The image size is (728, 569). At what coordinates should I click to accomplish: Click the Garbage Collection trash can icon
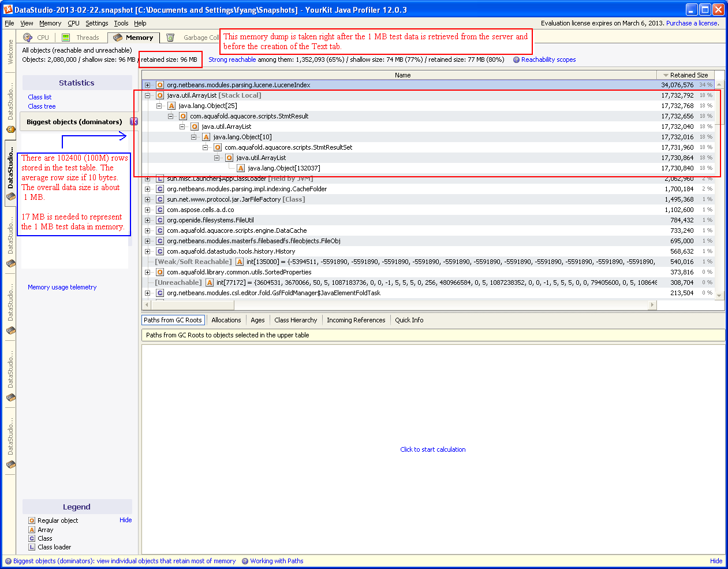pos(170,38)
